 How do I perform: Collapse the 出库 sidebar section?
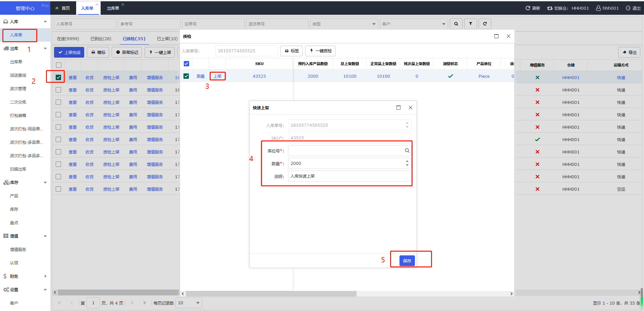[45, 49]
